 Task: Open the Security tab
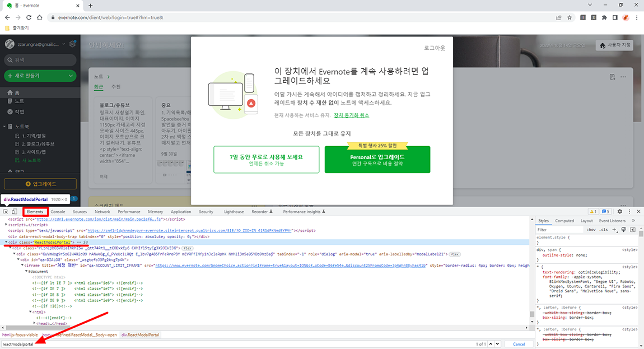(x=206, y=212)
